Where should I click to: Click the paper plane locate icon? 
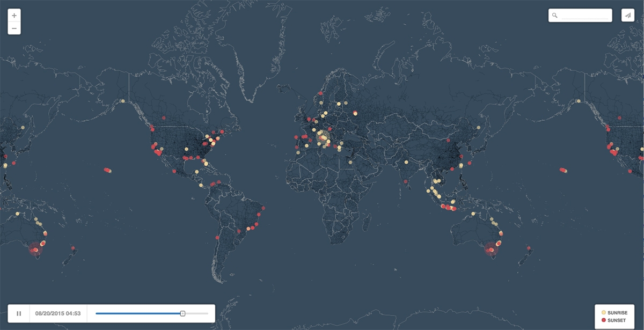tap(627, 15)
